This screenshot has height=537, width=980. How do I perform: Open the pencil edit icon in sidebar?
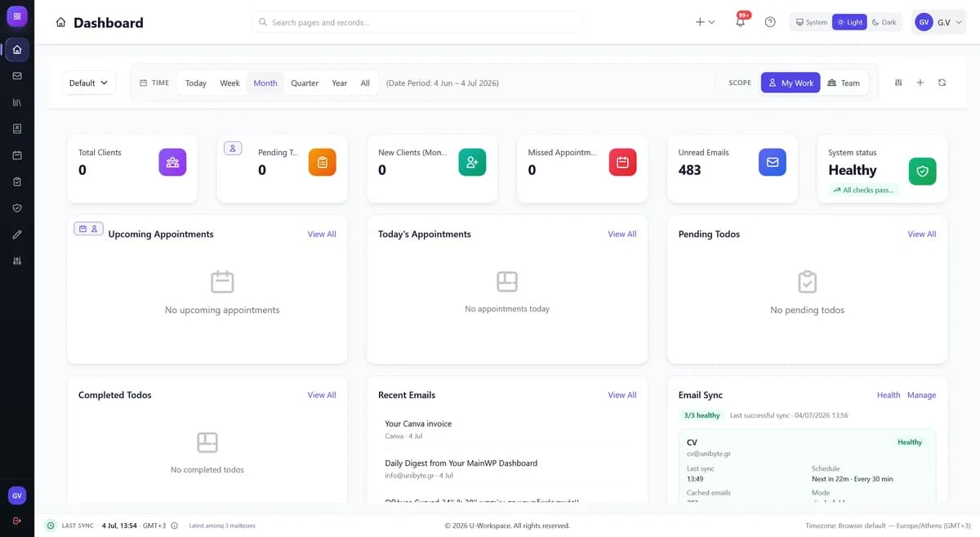tap(17, 235)
